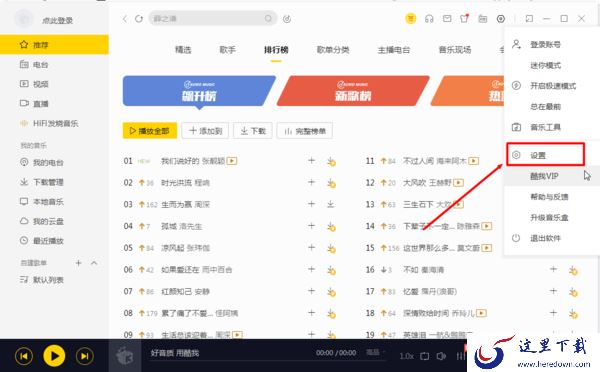Add song 01 with its plus icon
The width and height of the screenshot is (600, 372).
point(311,161)
